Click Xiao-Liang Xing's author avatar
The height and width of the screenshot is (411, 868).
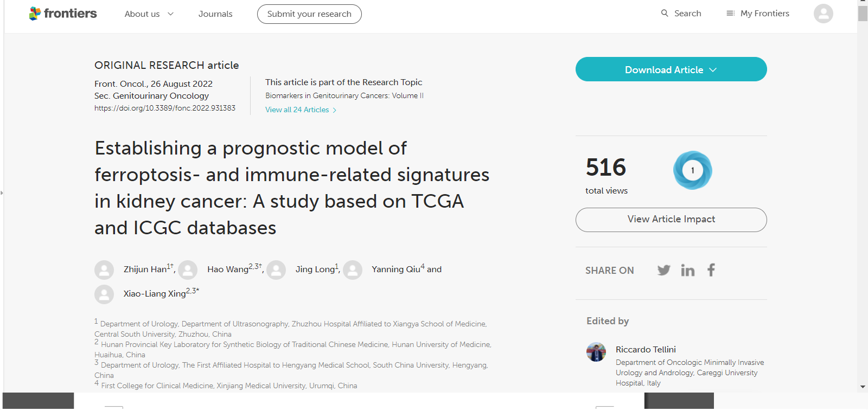(104, 294)
